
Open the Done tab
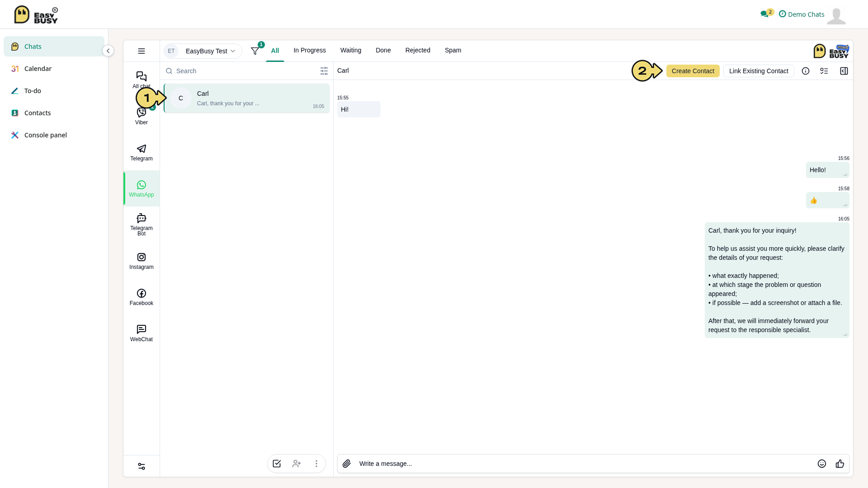(x=383, y=50)
